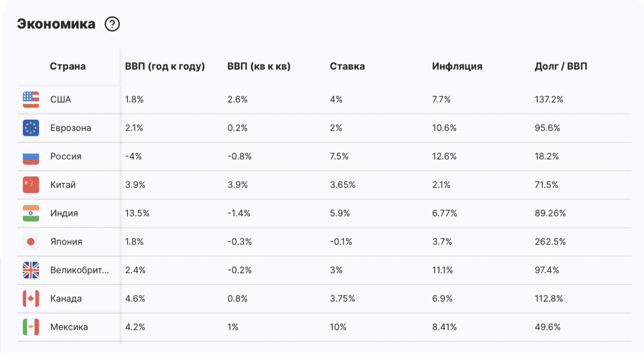Click the India flag icon
Viewport: 644px width, 353px height.
coord(31,213)
